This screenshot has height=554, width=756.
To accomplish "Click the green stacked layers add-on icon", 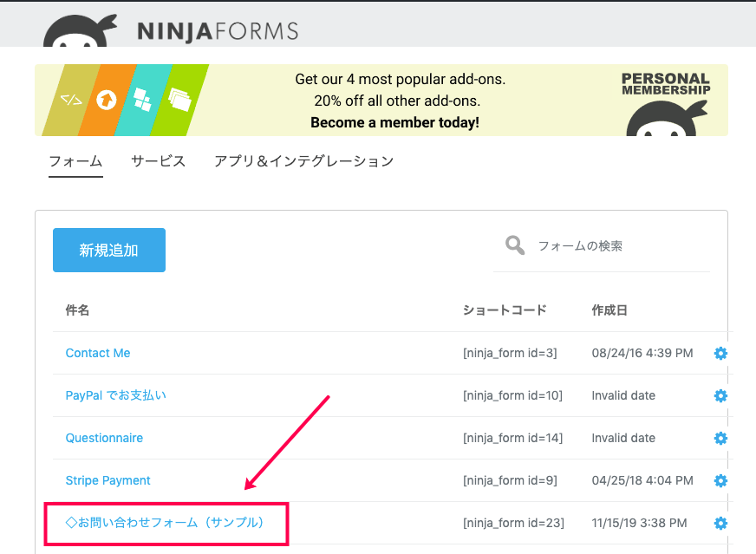I will [179, 100].
